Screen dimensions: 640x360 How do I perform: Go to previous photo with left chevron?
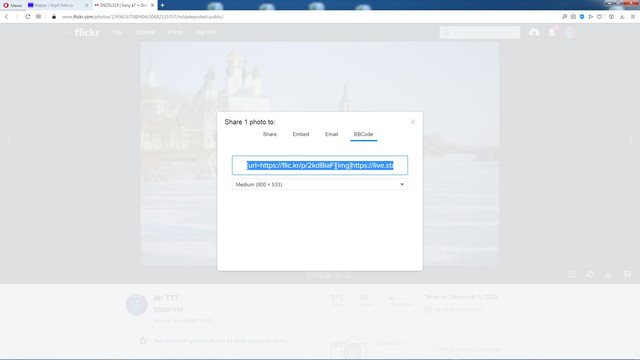tap(10, 141)
